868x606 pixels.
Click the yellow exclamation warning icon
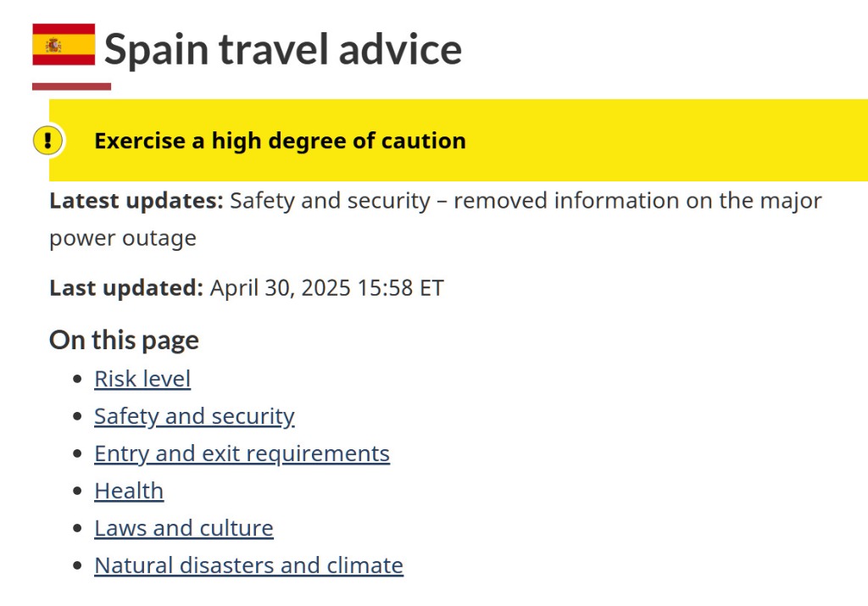tap(47, 140)
